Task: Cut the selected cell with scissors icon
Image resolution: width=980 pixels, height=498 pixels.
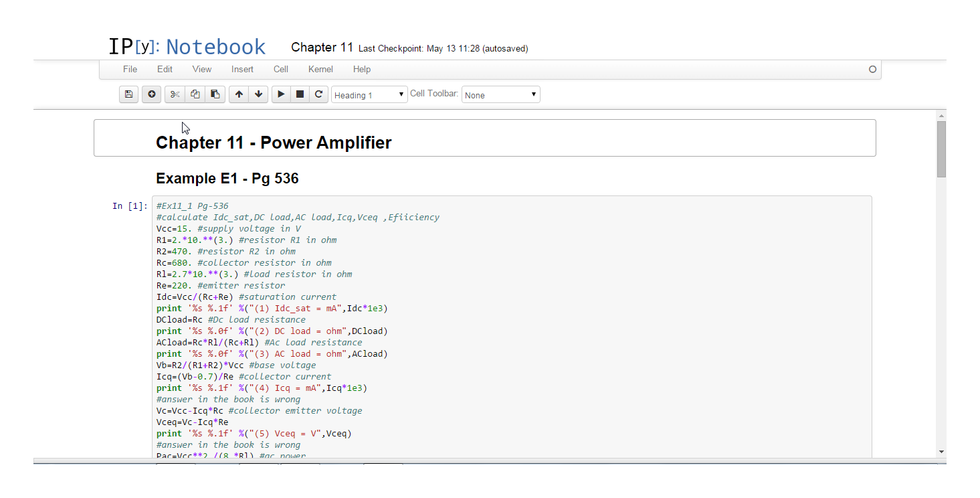Action: coord(175,94)
